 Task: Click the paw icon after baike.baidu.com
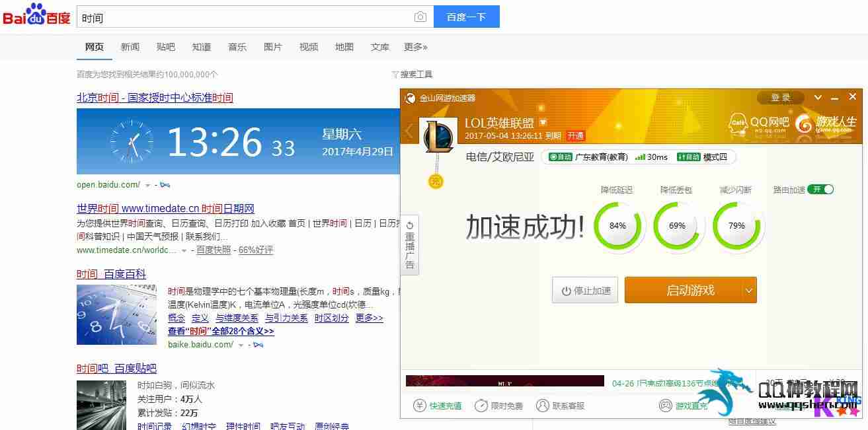pyautogui.click(x=258, y=345)
